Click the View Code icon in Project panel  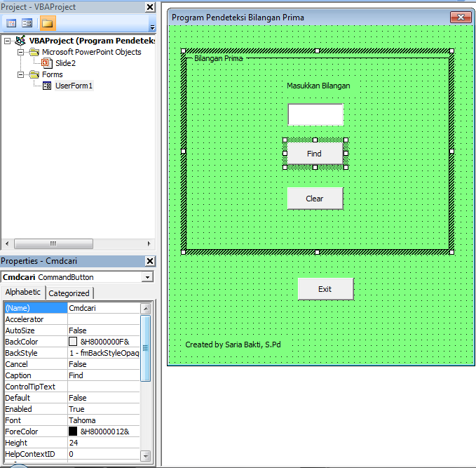point(11,23)
